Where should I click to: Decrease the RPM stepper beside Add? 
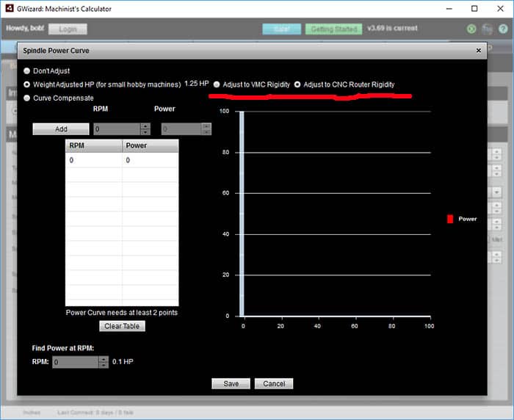click(145, 132)
